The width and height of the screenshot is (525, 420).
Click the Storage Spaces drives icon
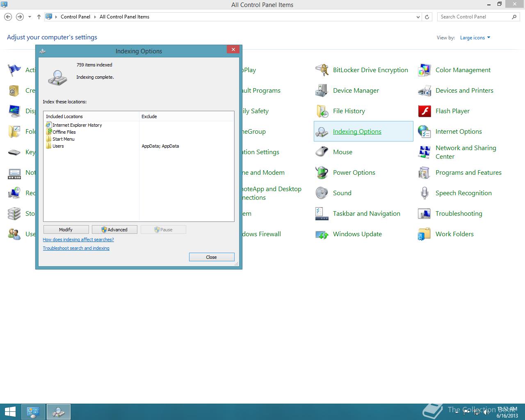click(x=14, y=214)
